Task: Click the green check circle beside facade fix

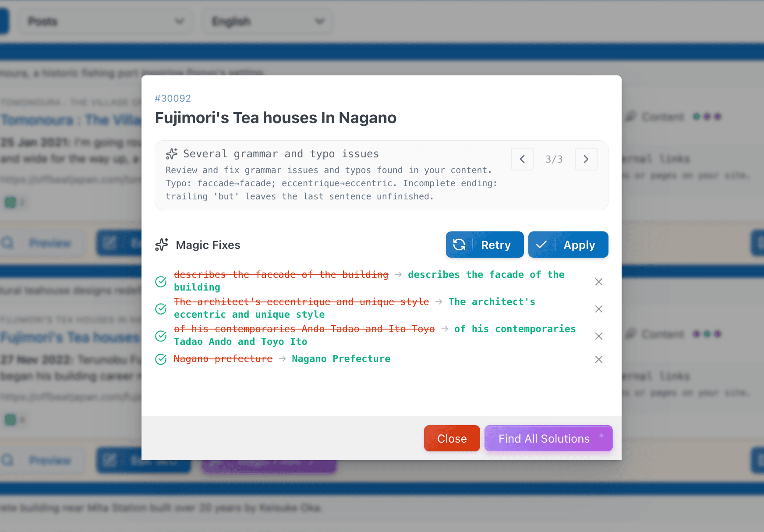Action: [x=161, y=282]
